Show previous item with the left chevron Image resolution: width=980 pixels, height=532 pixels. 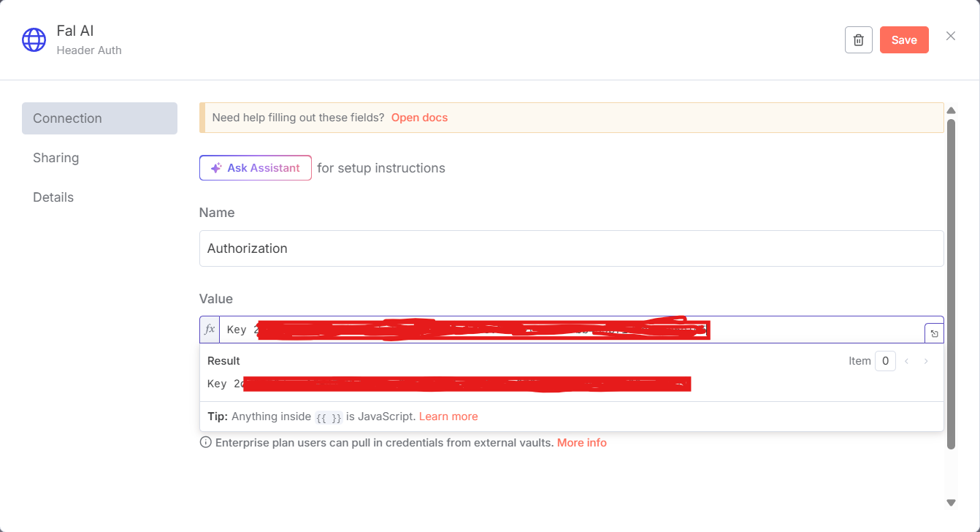[x=906, y=360]
